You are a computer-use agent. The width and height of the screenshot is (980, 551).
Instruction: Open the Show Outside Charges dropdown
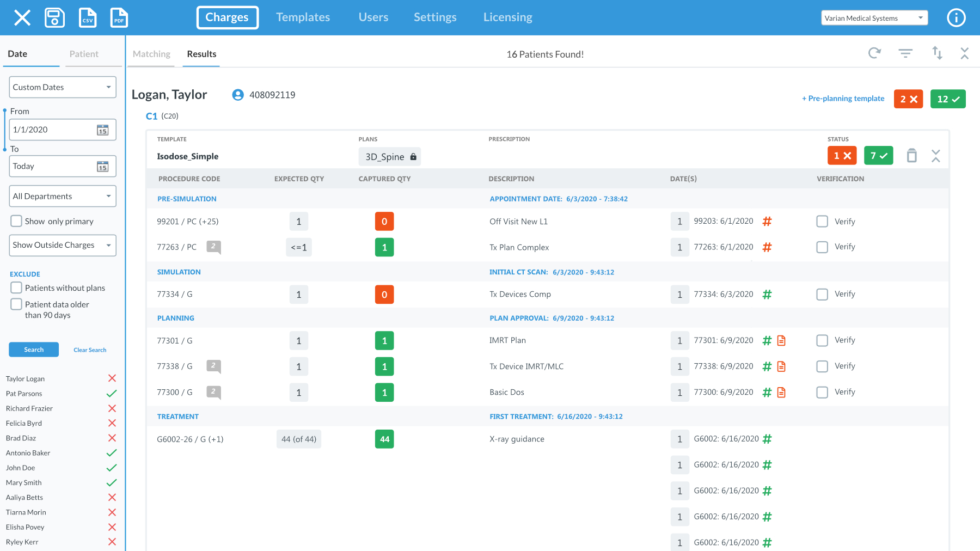coord(63,245)
